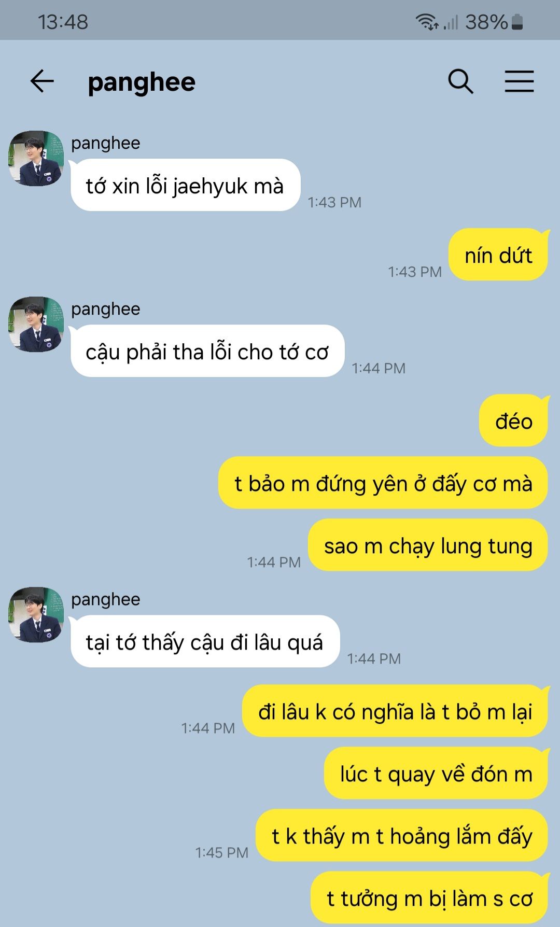Select the message 'tớ xin lỗi jaehyuk mà'
560x927 pixels.
click(x=185, y=185)
